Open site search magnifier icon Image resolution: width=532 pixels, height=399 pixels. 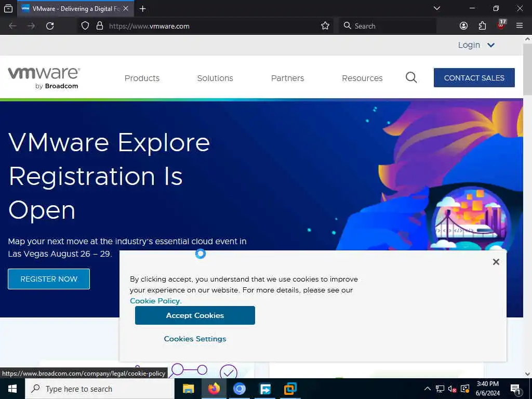pos(411,78)
